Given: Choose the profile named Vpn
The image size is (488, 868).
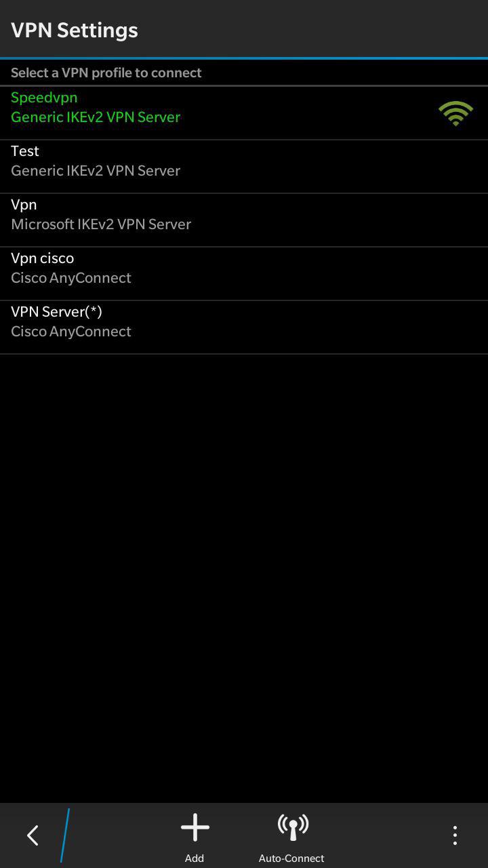Looking at the screenshot, I should click(24, 204).
